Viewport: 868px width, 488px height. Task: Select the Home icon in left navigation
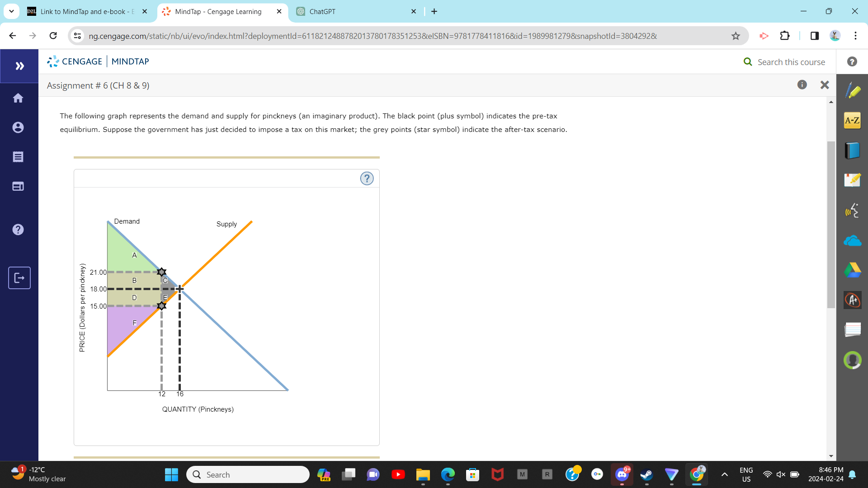pos(18,98)
